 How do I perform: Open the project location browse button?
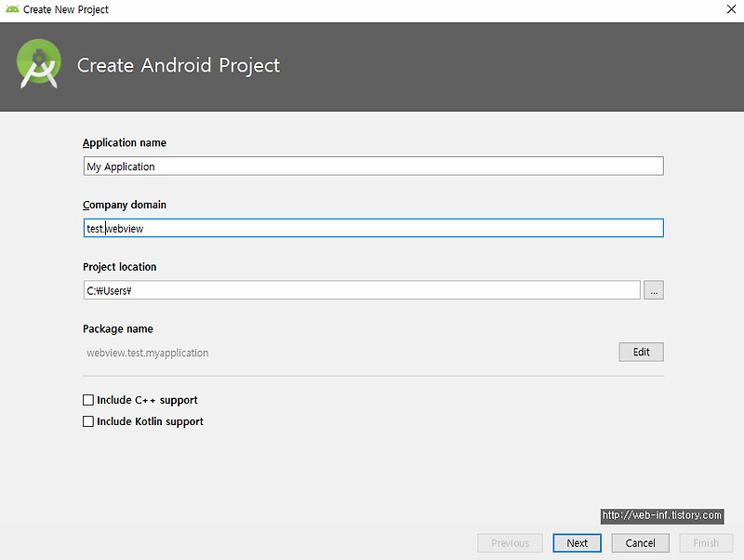[x=654, y=290]
